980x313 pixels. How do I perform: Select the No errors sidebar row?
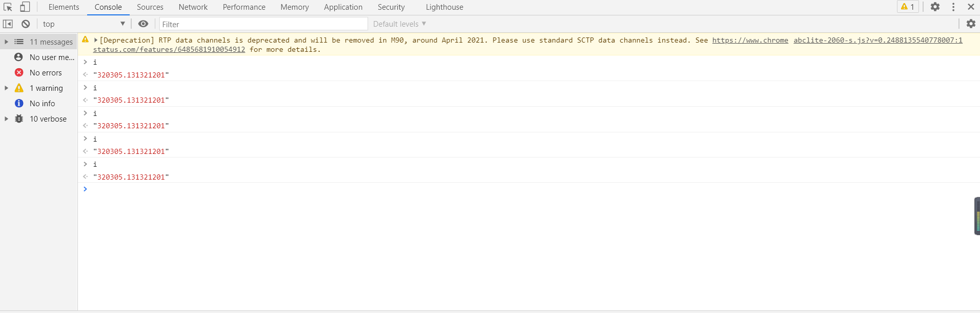38,73
